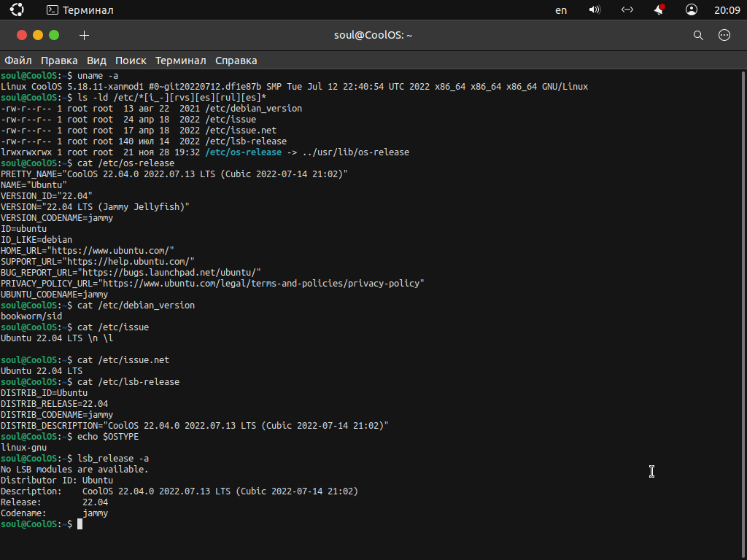Open terminal search magnifier
The height and width of the screenshot is (560, 747).
698,35
